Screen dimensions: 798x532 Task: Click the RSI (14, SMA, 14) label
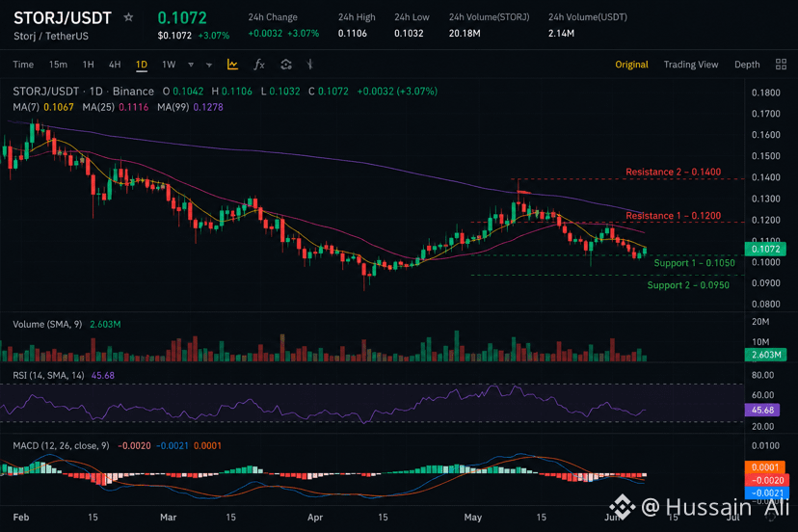tap(49, 376)
